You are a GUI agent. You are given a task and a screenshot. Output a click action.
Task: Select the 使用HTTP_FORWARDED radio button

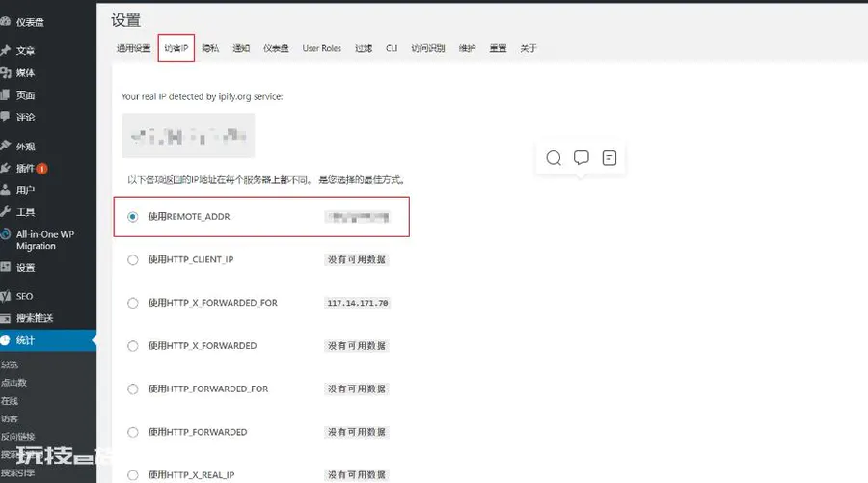133,432
